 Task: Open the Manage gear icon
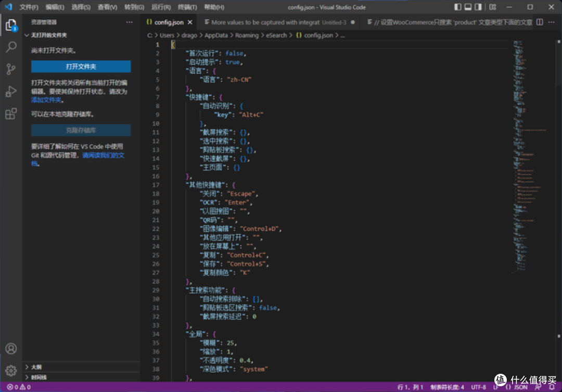pos(11,370)
